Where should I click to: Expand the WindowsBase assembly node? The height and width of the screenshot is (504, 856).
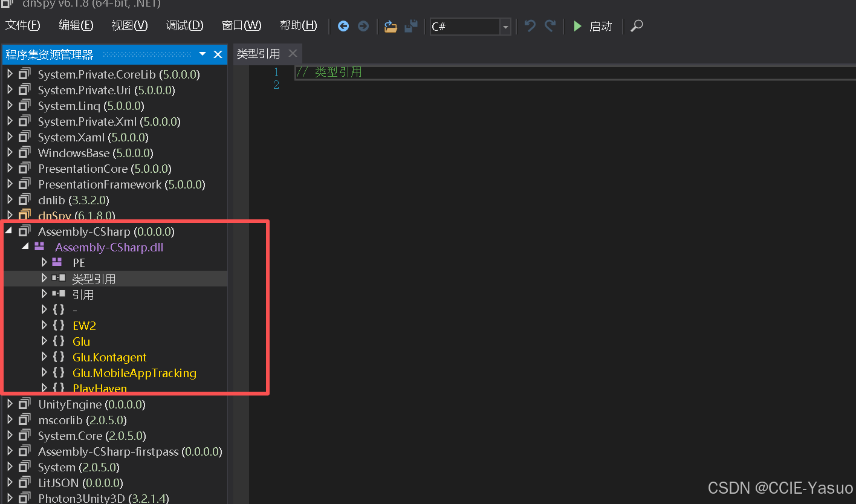point(10,152)
